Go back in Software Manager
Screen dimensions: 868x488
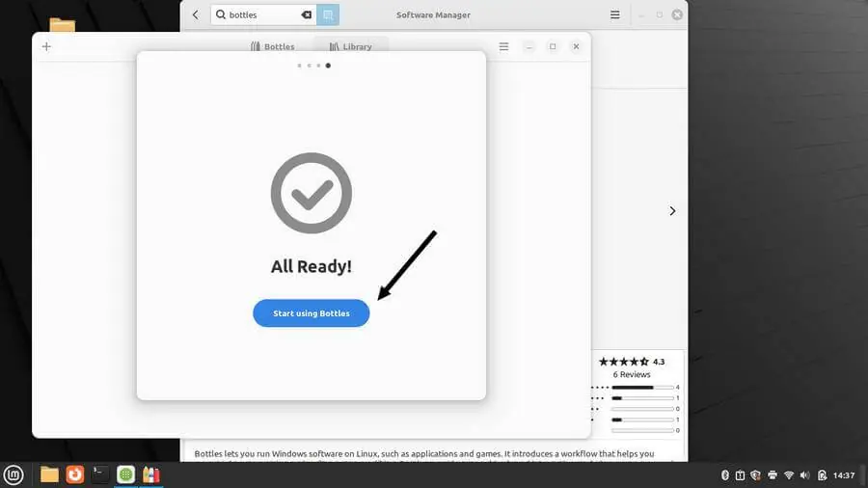[x=196, y=14]
